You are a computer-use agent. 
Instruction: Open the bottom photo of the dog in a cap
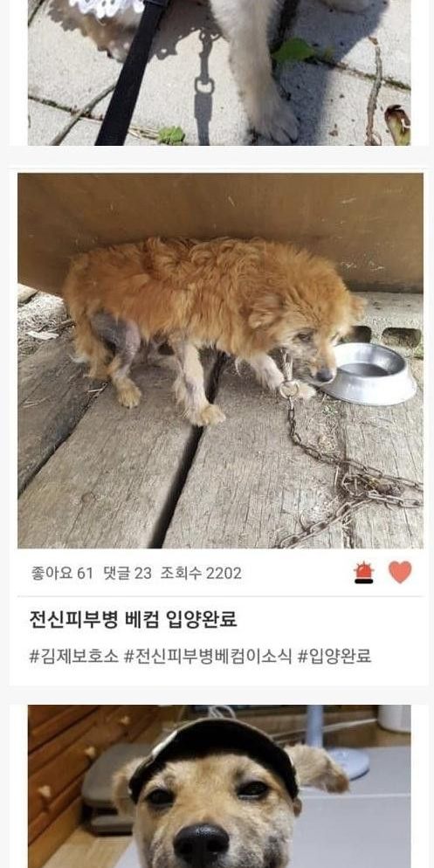pyautogui.click(x=219, y=786)
